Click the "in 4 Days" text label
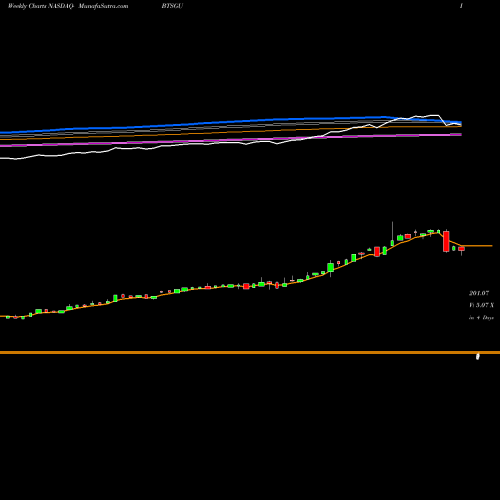The height and width of the screenshot is (500, 500). (x=481, y=318)
